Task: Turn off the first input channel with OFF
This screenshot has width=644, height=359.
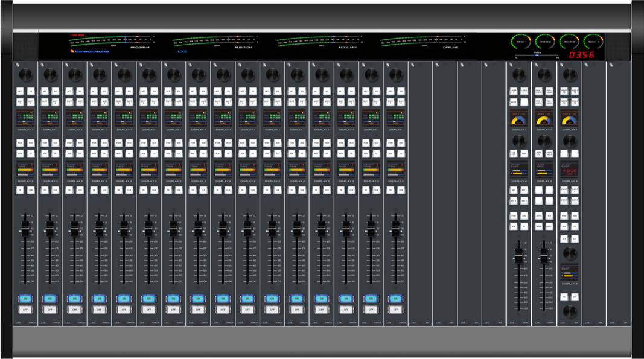Action: click(25, 309)
